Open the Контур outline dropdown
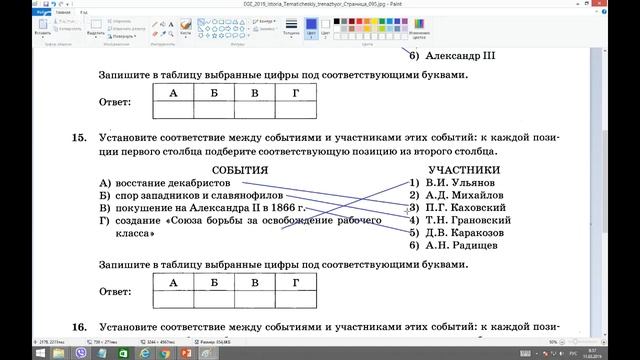This screenshot has width=640, height=360. (264, 21)
